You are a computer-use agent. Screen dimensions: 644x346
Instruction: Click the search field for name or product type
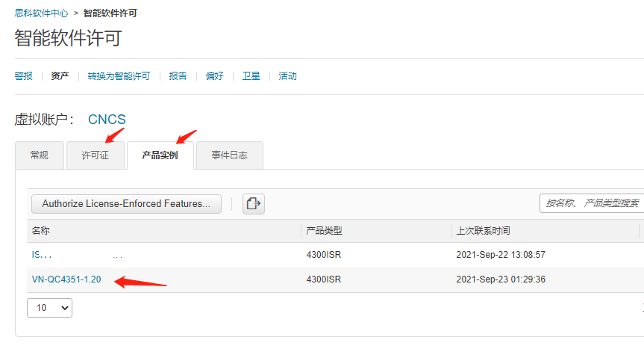pyautogui.click(x=591, y=203)
